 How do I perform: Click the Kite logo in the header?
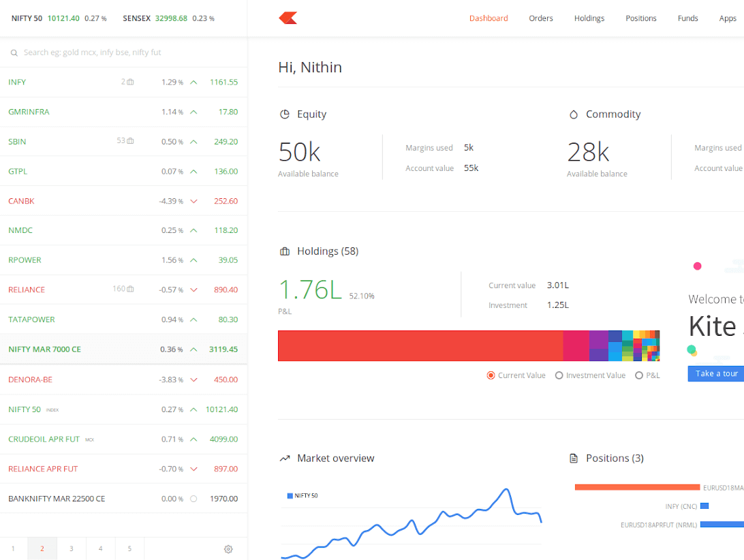coord(287,18)
